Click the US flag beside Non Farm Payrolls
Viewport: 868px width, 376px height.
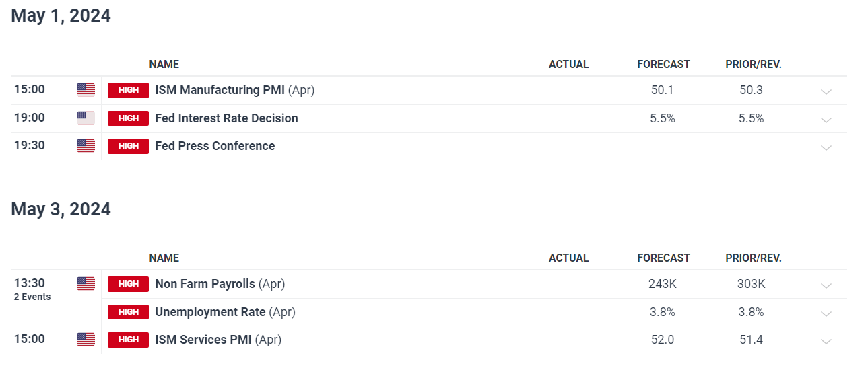pyautogui.click(x=86, y=284)
